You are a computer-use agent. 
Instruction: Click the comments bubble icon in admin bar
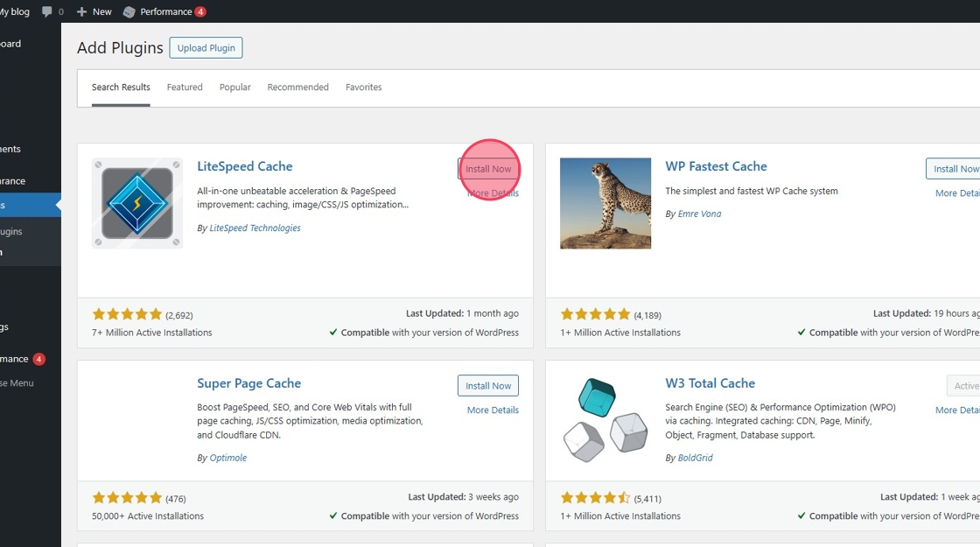[47, 11]
